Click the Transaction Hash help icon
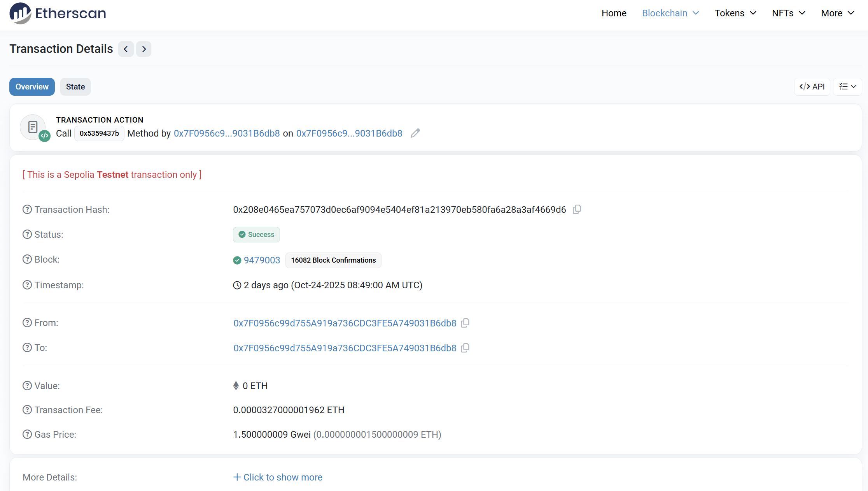 (x=27, y=210)
